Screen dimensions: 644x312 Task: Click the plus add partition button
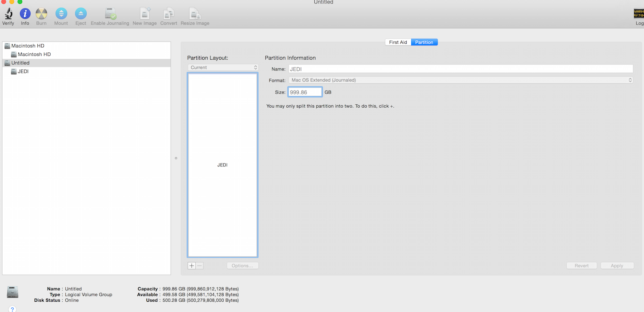click(x=191, y=266)
